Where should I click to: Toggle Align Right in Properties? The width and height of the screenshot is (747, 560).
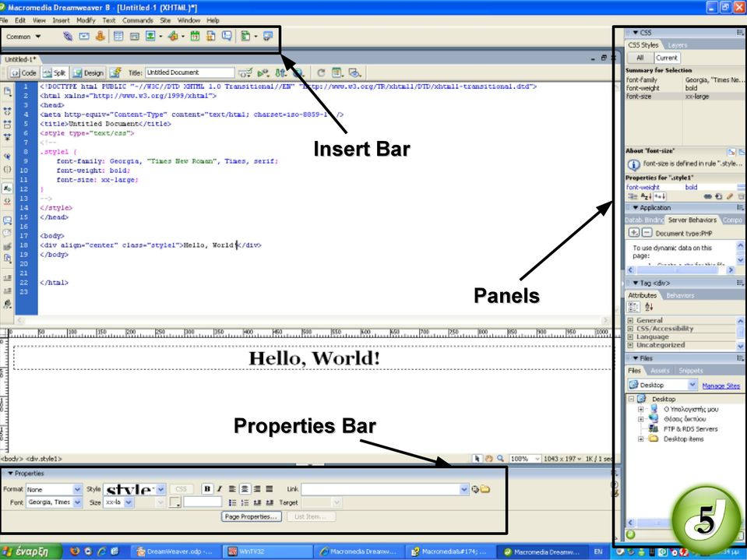tap(257, 489)
